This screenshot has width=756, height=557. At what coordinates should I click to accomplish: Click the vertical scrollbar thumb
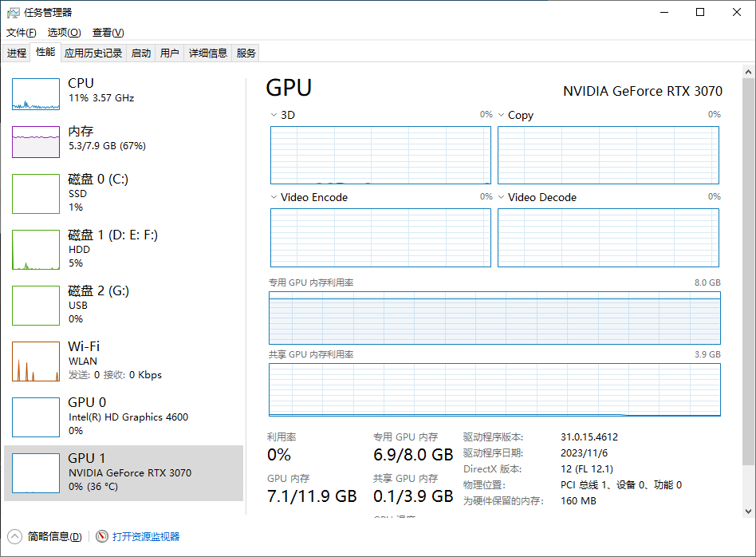tap(748, 272)
